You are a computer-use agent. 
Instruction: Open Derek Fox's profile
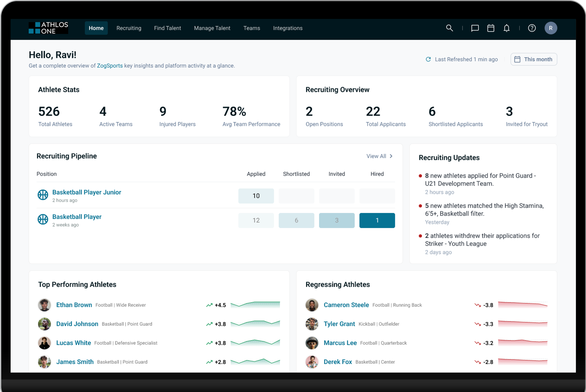click(x=338, y=362)
